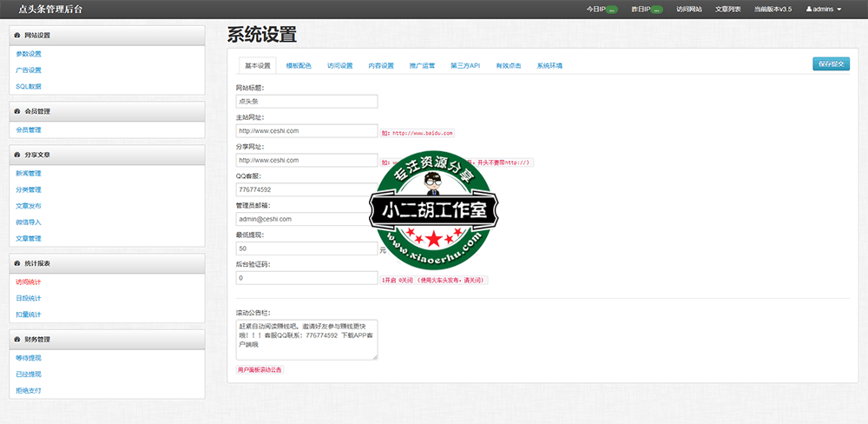
Task: Click the green 昨日IP count badge
Action: [x=657, y=10]
